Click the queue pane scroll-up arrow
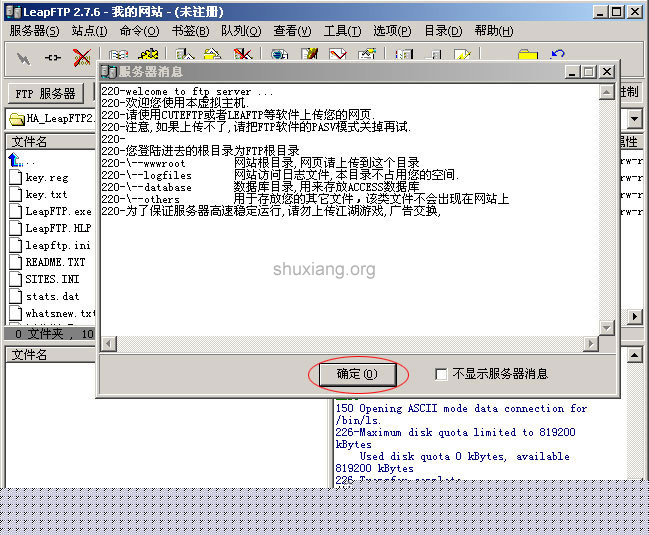This screenshot has width=649, height=535. pos(635,355)
